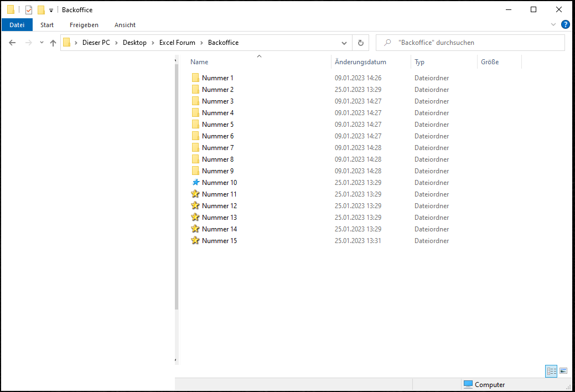Switch to large thumbnails view toggle
Viewport: 575px width, 392px height.
click(563, 371)
